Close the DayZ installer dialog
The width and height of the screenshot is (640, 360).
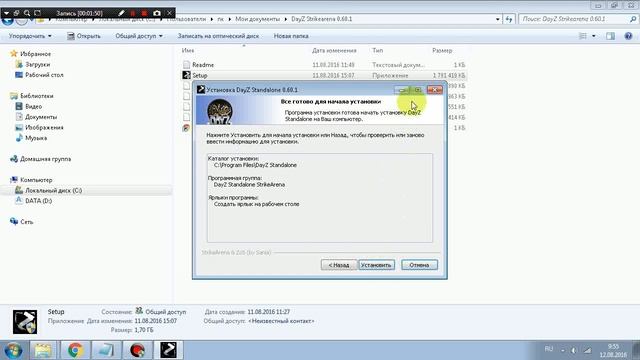[x=434, y=89]
